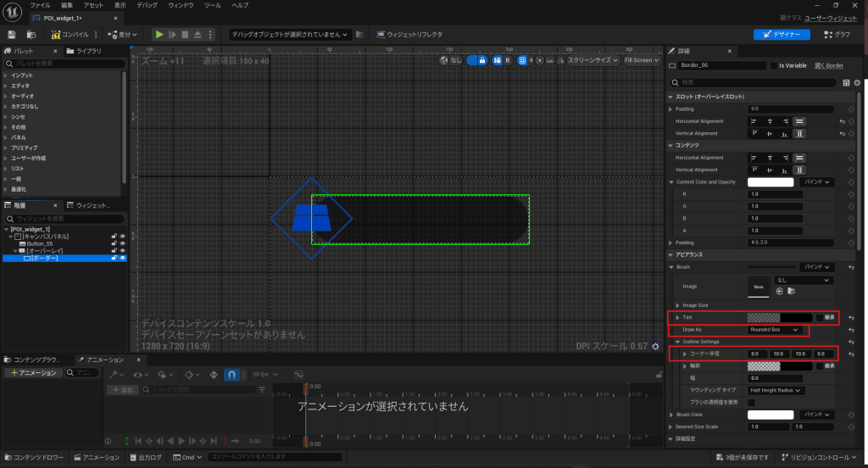Check the Is Variable checkbox
Viewport: 868px width, 468px height.
tap(774, 65)
